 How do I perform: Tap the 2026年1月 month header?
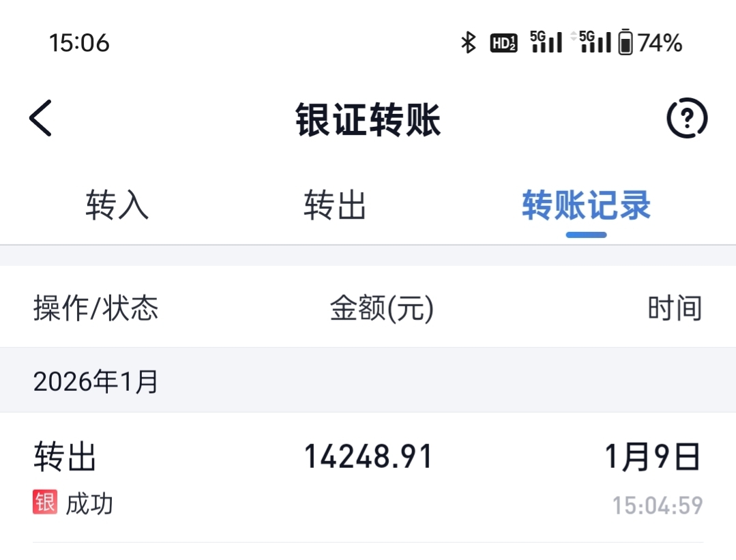(x=95, y=381)
